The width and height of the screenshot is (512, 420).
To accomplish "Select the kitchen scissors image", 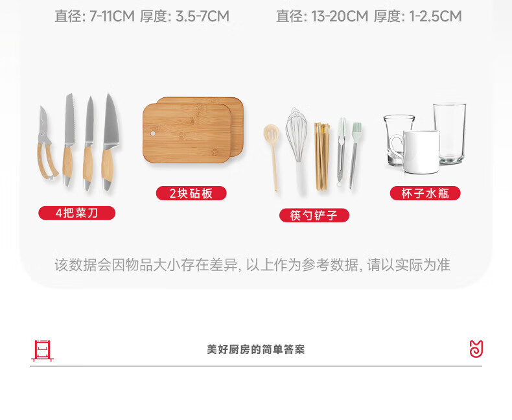I will [x=47, y=142].
